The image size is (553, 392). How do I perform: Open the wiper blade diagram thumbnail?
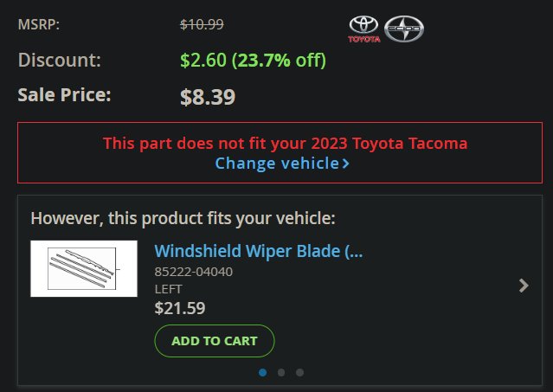[84, 268]
